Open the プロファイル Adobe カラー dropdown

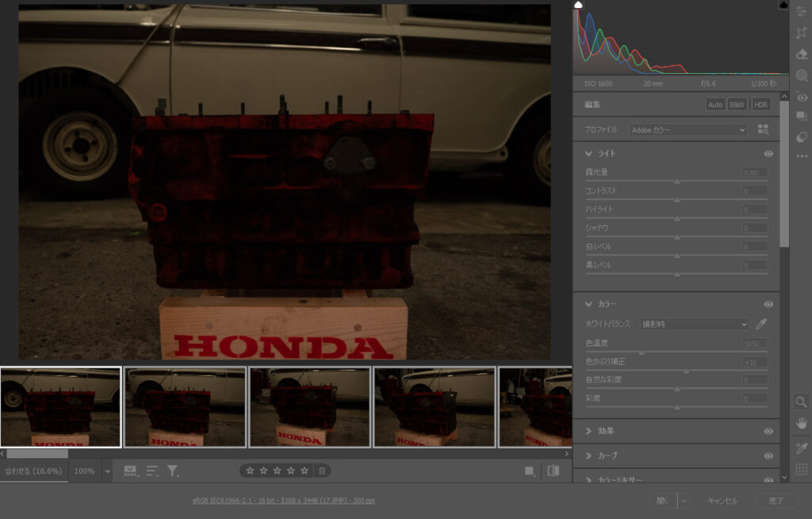pyautogui.click(x=688, y=129)
